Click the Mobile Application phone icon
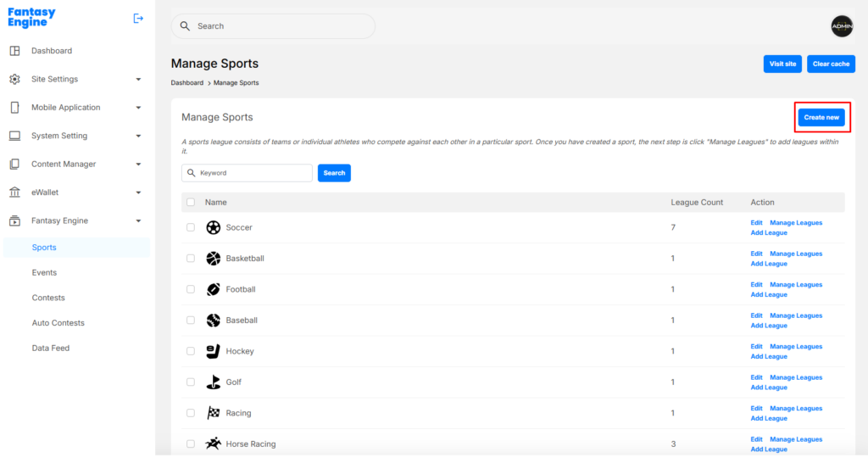The height and width of the screenshot is (463, 868). coord(14,108)
